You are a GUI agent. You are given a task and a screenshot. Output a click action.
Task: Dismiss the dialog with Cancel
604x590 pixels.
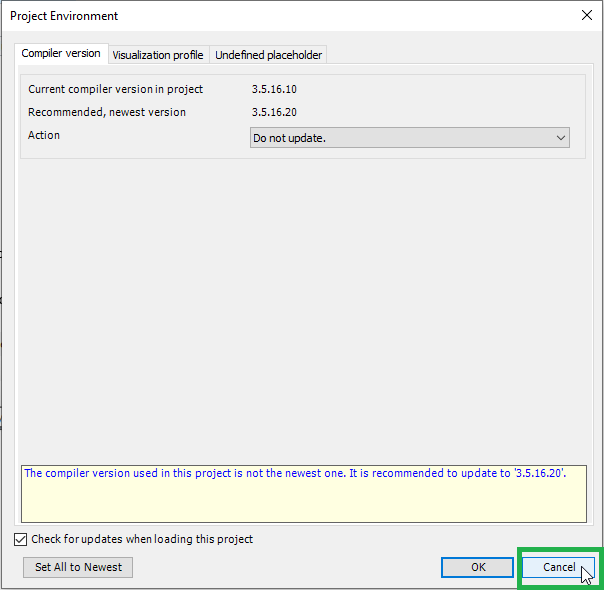(558, 567)
